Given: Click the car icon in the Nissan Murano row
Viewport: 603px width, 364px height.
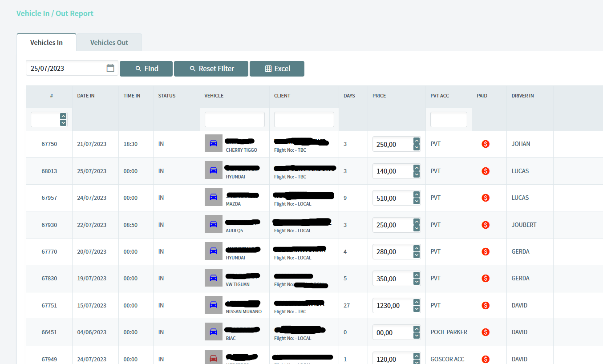Looking at the screenshot, I should [214, 305].
